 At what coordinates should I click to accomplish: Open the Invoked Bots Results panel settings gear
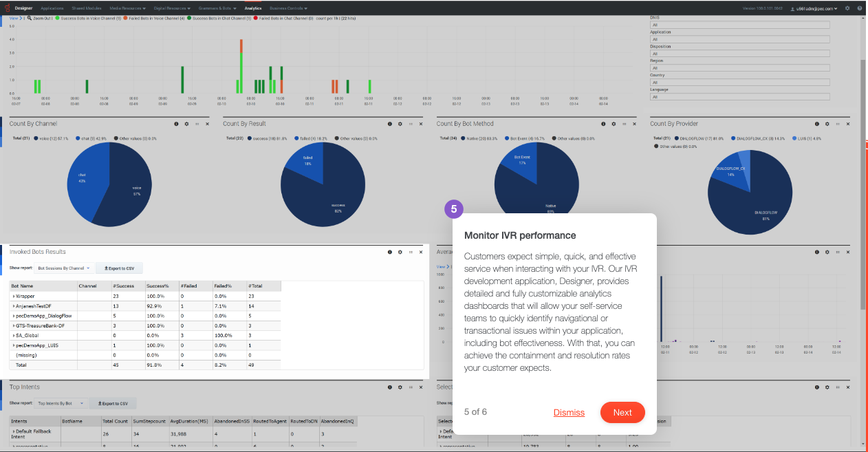point(400,252)
